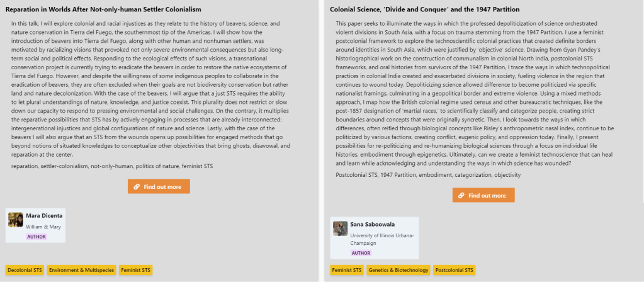Select the Genetics & Biotechnology tag
The width and height of the screenshot is (644, 282).
399,270
